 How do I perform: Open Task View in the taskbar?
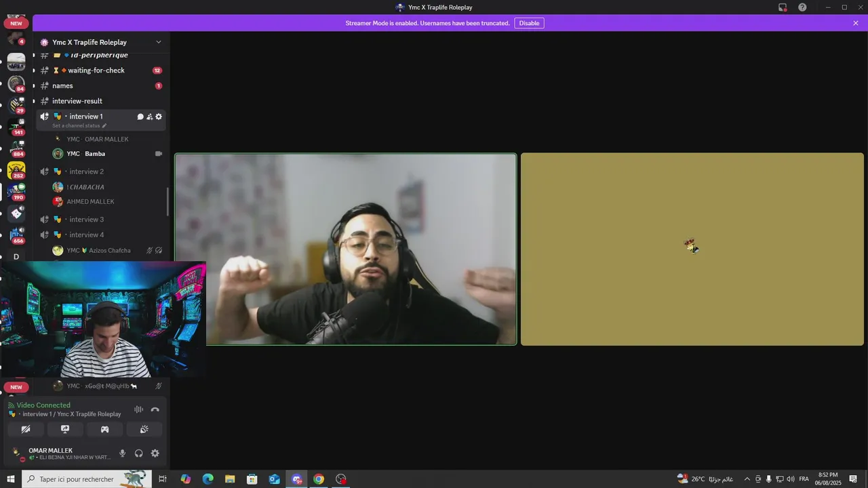(x=163, y=479)
